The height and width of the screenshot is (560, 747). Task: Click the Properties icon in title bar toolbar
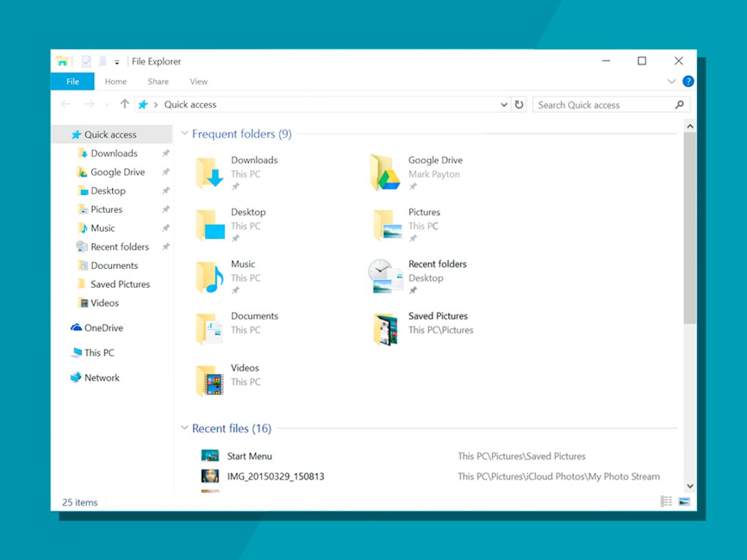86,62
